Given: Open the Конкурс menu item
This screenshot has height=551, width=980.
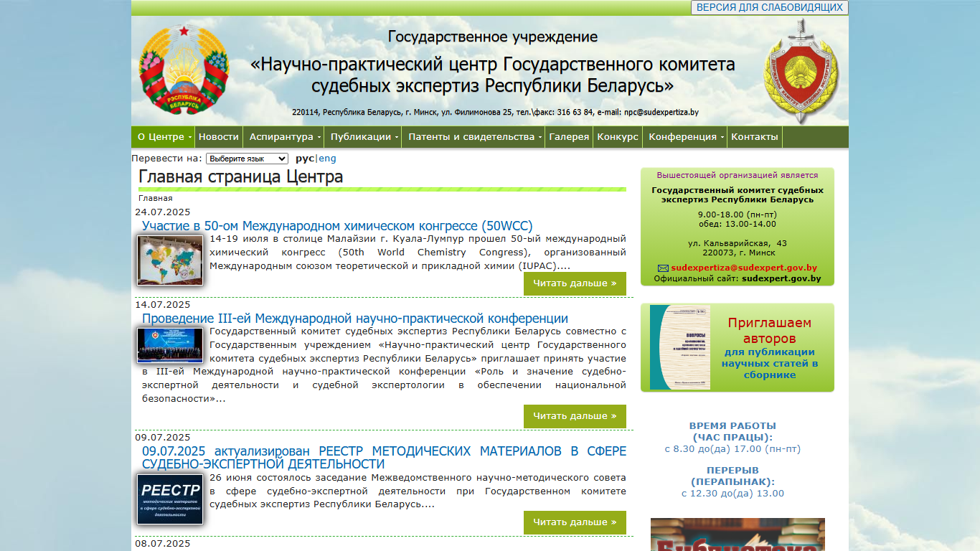Looking at the screenshot, I should point(618,137).
